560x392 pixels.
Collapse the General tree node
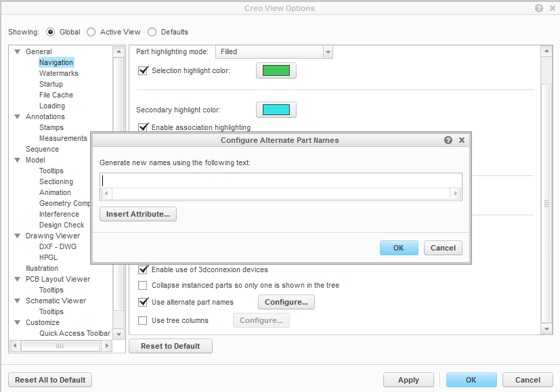coord(17,51)
